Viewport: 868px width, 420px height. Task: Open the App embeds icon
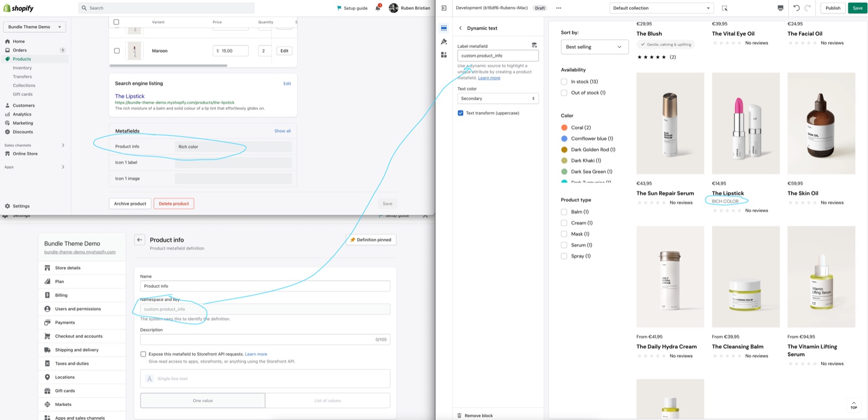click(444, 55)
